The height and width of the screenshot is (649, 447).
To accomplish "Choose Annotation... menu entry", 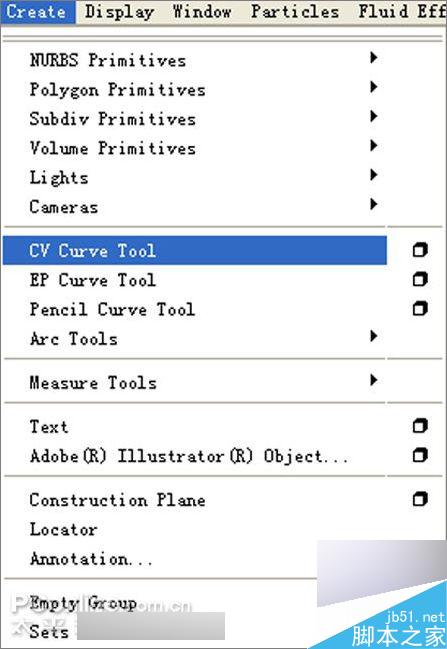I will [91, 559].
